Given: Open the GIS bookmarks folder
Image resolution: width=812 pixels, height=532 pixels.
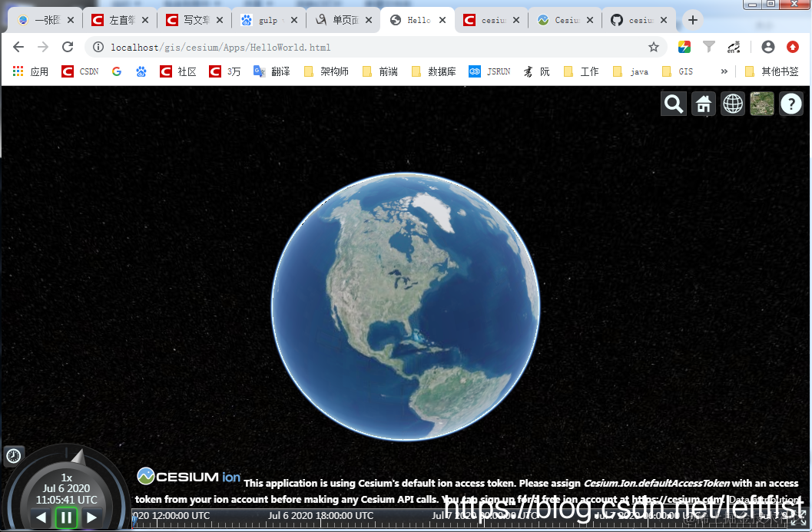Looking at the screenshot, I should click(678, 71).
